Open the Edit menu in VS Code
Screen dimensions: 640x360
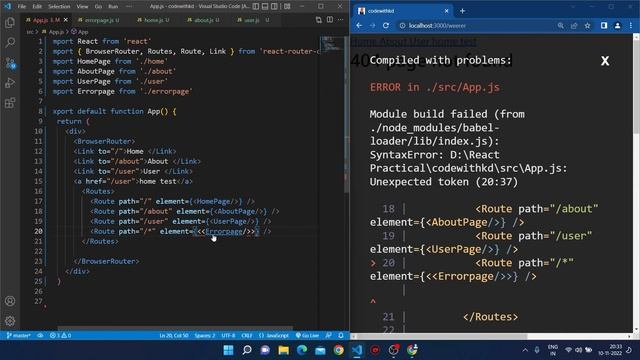tap(37, 7)
